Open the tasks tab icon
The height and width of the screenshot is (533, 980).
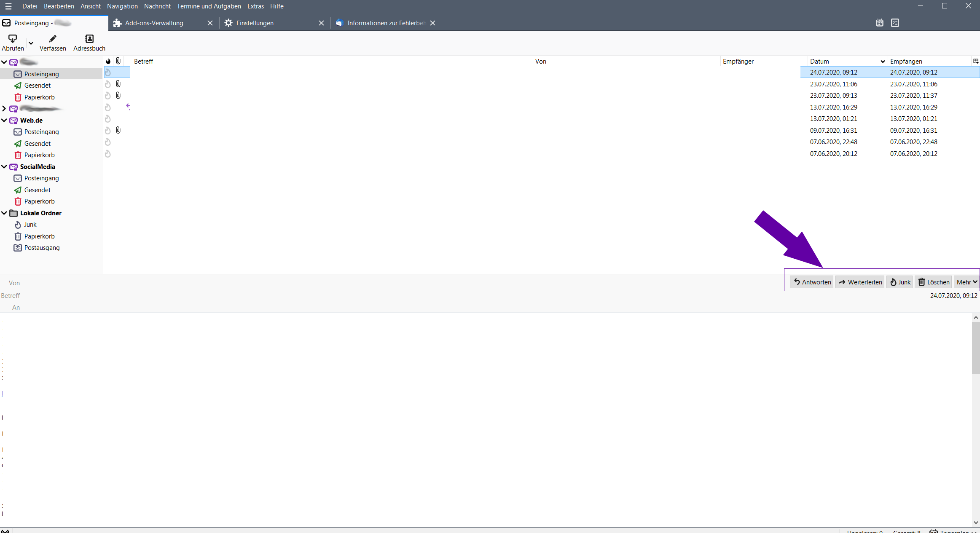pos(895,23)
